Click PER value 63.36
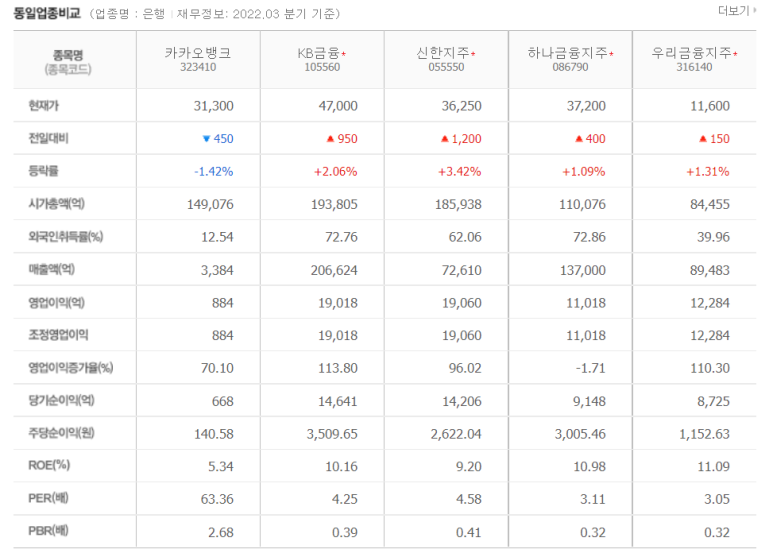 [217, 499]
